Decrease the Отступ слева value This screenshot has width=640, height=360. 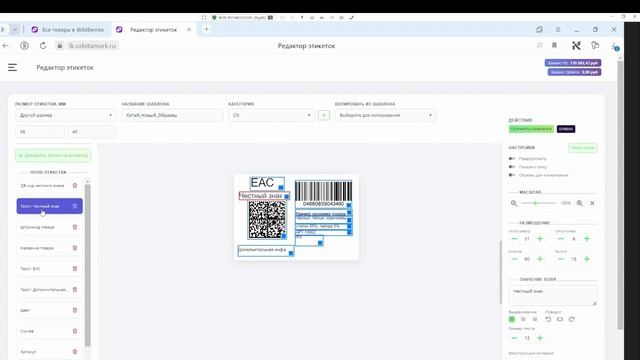point(561,239)
